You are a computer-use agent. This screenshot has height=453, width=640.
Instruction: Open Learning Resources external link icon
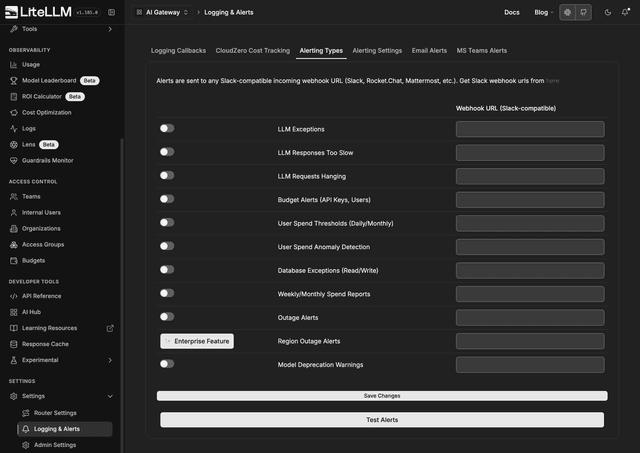pyautogui.click(x=110, y=328)
